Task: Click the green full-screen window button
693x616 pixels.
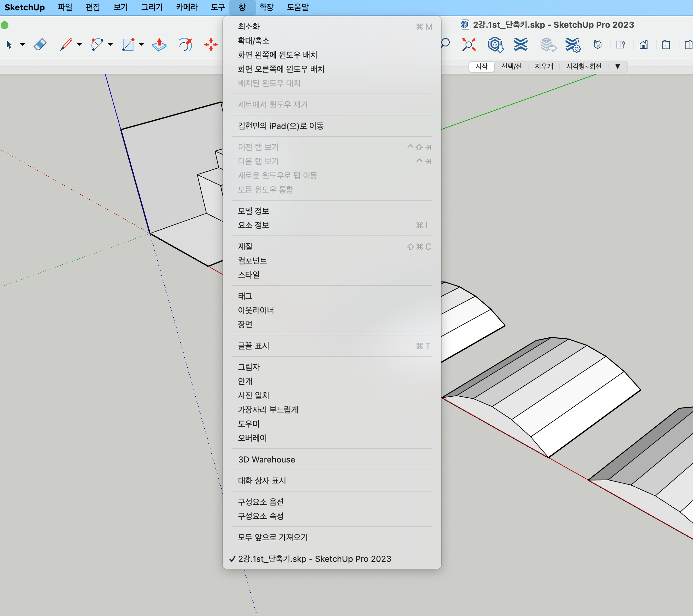Action: 5,25
